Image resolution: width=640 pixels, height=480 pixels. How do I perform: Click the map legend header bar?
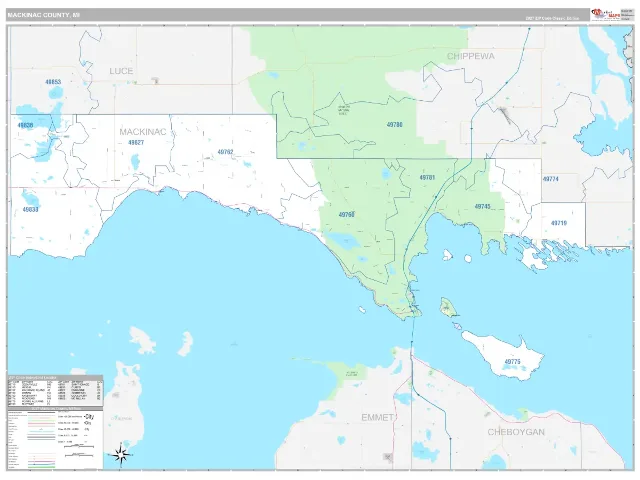[x=55, y=409]
